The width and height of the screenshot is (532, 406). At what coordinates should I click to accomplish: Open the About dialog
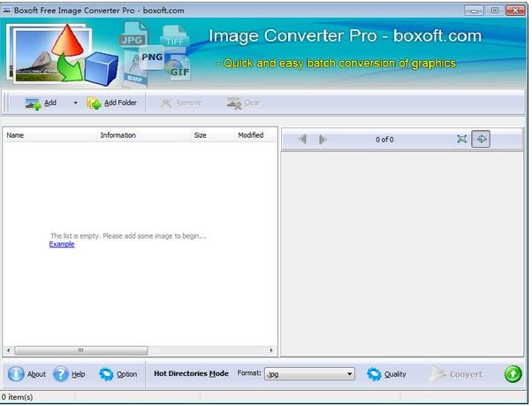pos(27,374)
